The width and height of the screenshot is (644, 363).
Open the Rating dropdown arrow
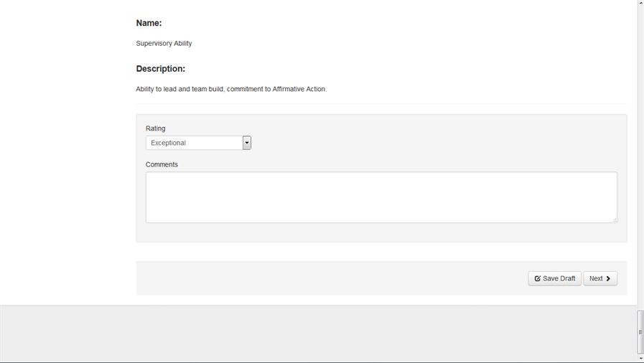pyautogui.click(x=247, y=143)
